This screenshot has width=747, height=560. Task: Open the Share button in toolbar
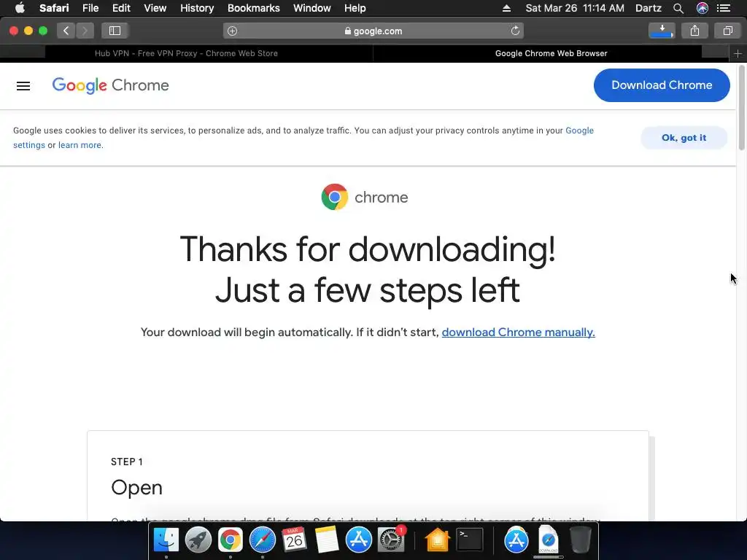click(694, 31)
